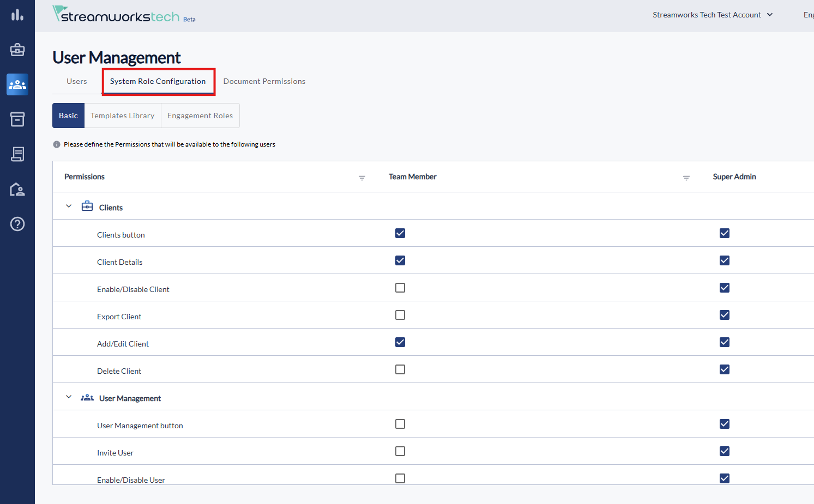Click the filter icon in Permissions column
The height and width of the screenshot is (504, 814).
(361, 178)
